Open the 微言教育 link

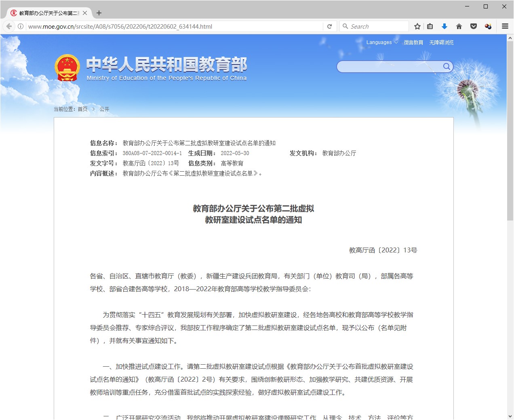(413, 42)
